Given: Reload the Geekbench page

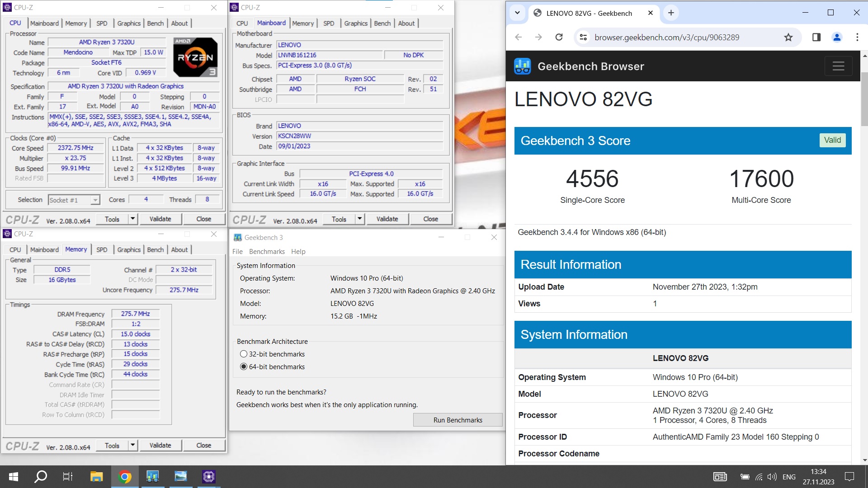Looking at the screenshot, I should [x=559, y=38].
